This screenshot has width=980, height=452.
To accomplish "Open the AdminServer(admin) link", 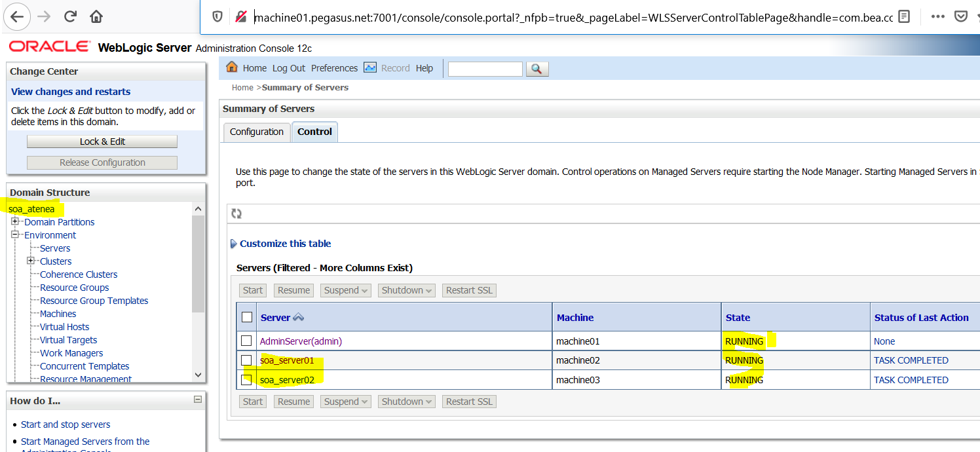I will (301, 341).
